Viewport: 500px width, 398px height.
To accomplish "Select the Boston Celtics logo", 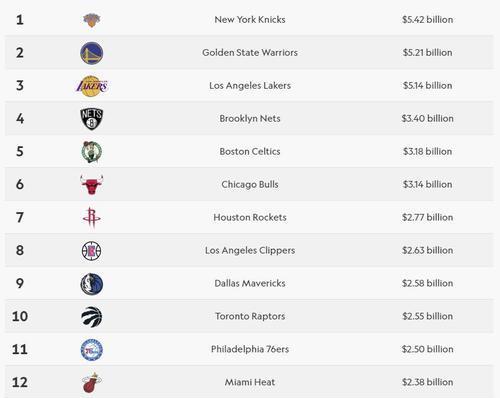I will coord(92,152).
